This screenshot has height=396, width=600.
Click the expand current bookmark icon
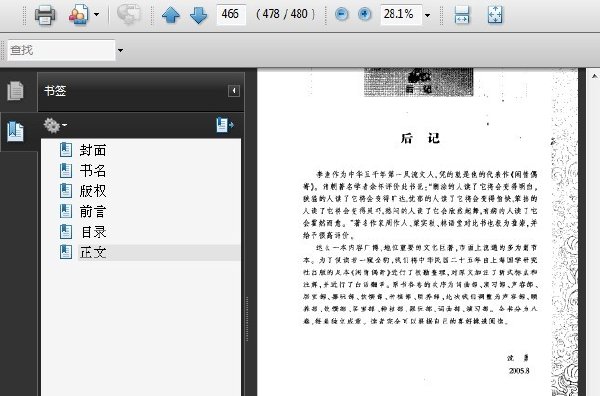point(225,125)
